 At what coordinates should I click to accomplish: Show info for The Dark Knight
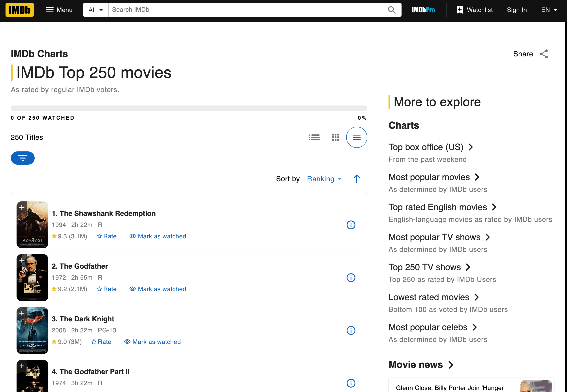(351, 331)
